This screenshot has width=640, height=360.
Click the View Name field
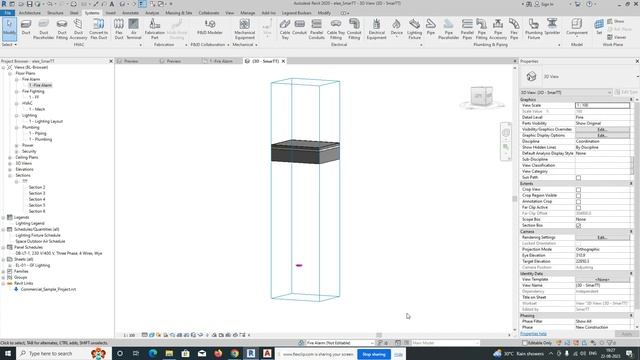click(x=602, y=285)
